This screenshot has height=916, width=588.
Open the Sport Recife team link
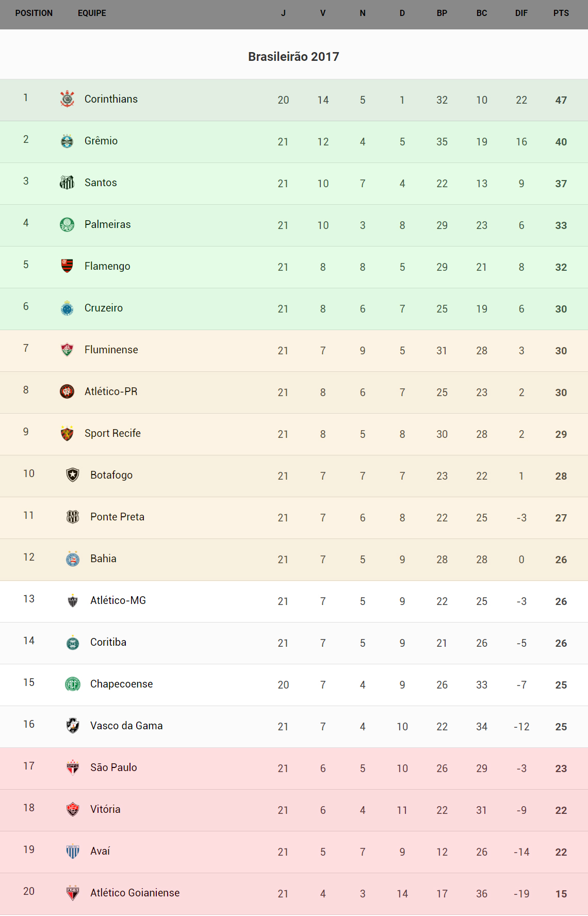click(112, 433)
